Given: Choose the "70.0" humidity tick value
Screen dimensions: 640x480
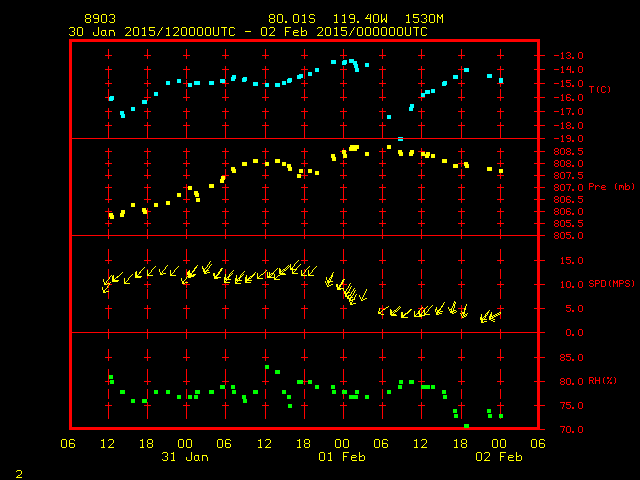Looking at the screenshot, I should [571, 430].
